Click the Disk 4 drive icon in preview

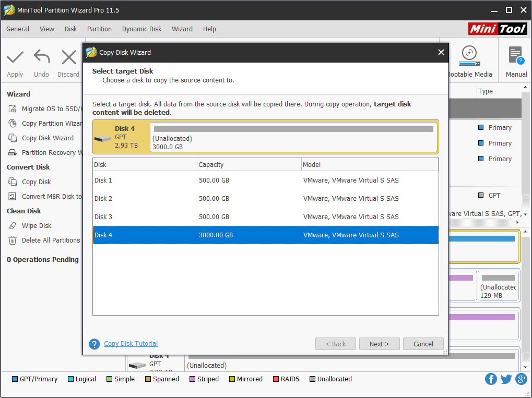pos(103,138)
